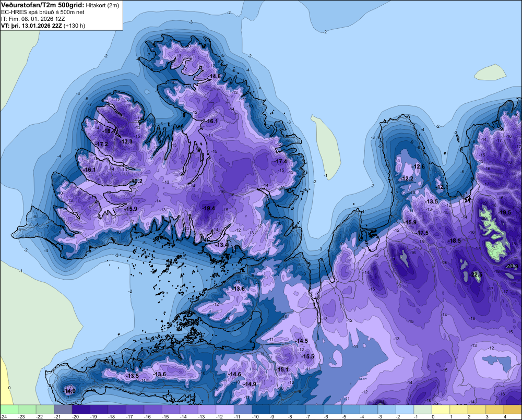Click the -14 legend scale label
This screenshot has height=420, width=522.
coord(183,417)
